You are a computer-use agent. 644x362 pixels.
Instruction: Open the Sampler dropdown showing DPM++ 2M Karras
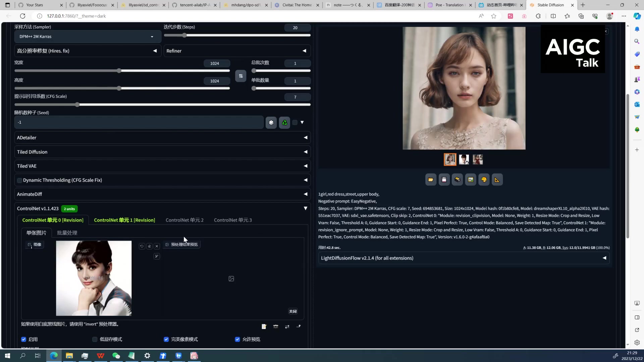tap(87, 37)
